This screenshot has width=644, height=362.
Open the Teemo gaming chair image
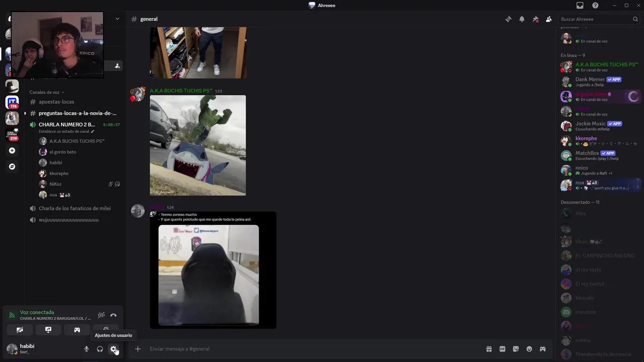[213, 270]
